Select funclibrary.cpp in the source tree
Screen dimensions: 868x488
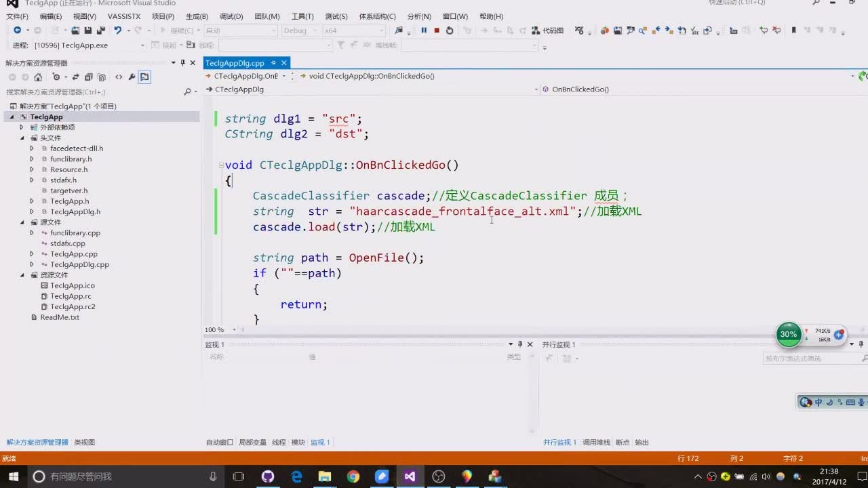coord(75,232)
